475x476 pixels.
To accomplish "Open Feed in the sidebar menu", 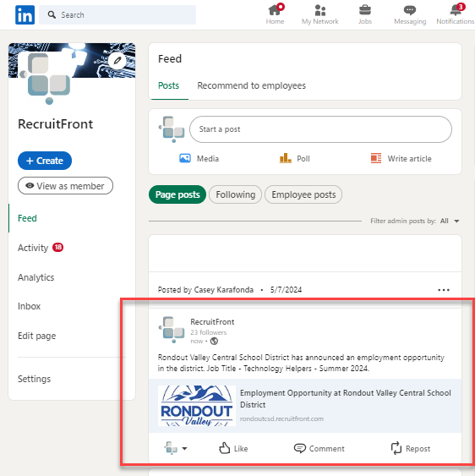I will coord(27,218).
